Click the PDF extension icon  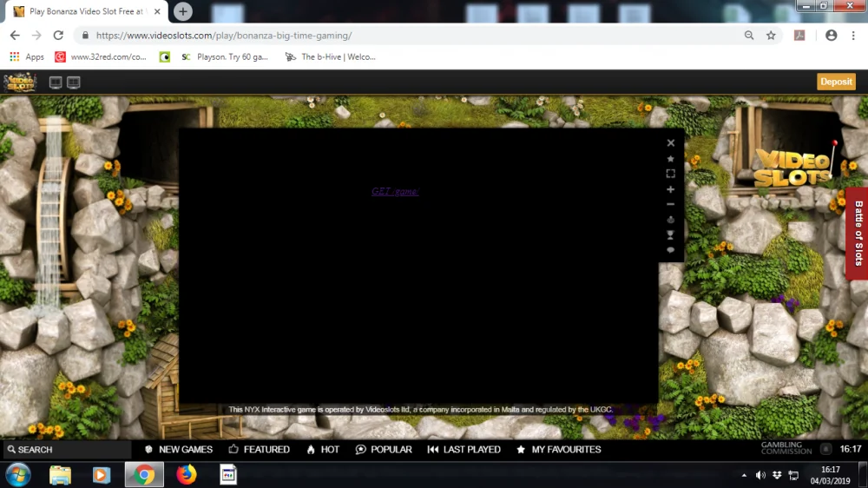click(799, 36)
